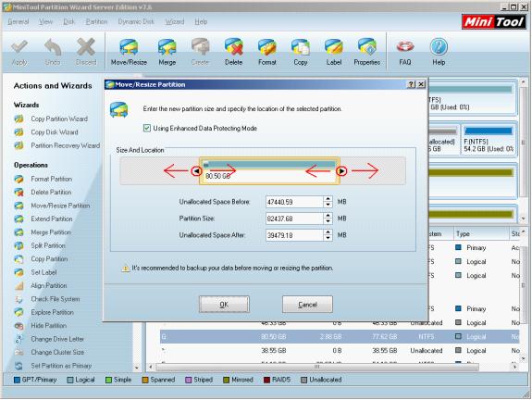
Task: Click the Cancel button
Action: (x=307, y=305)
